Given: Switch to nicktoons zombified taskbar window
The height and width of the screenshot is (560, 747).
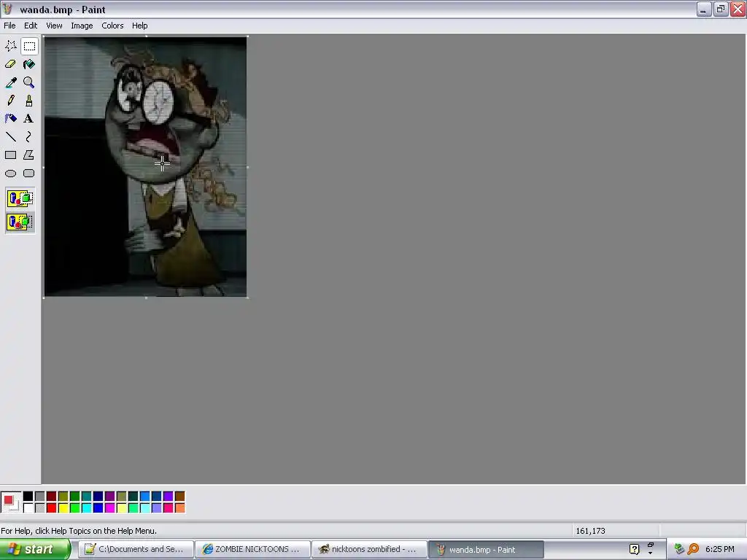Looking at the screenshot, I should click(x=369, y=550).
